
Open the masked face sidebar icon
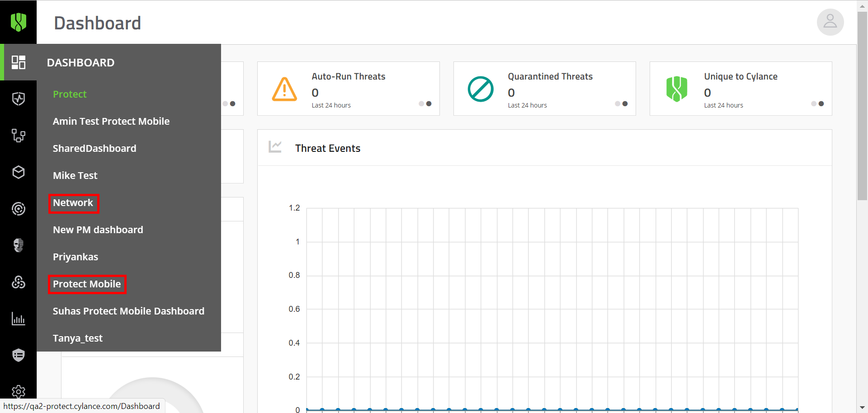(18, 245)
